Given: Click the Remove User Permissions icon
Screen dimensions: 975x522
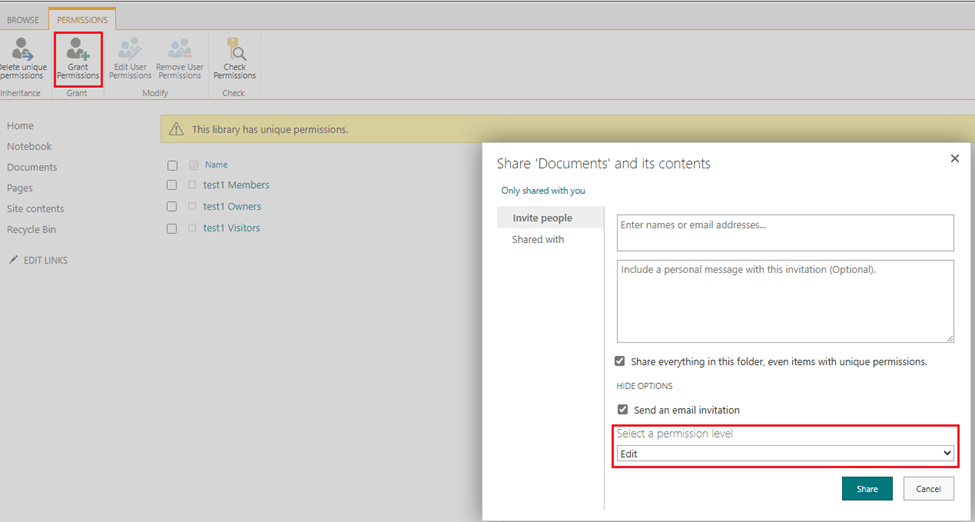Looking at the screenshot, I should point(180,49).
